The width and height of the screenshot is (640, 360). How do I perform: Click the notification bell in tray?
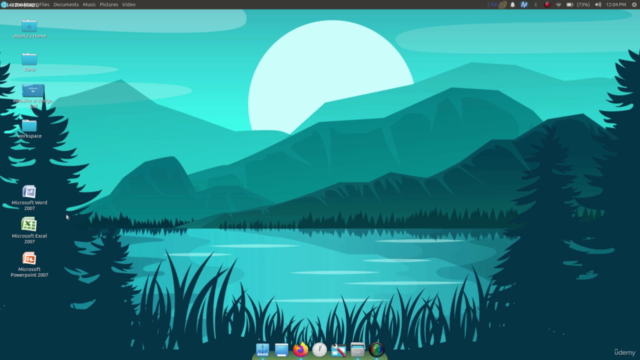[x=513, y=4]
